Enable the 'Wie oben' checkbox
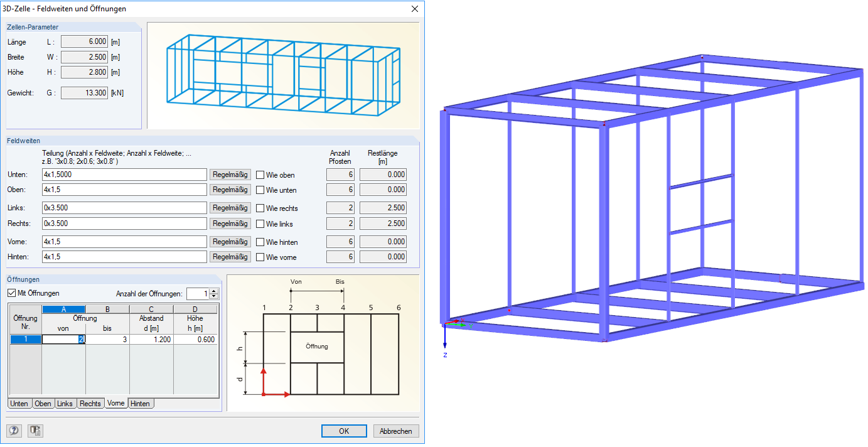Image resolution: width=868 pixels, height=447 pixels. pos(260,175)
